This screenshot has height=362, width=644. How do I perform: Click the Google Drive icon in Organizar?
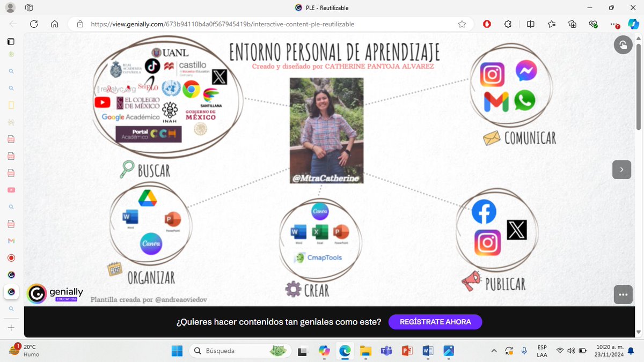pyautogui.click(x=147, y=198)
